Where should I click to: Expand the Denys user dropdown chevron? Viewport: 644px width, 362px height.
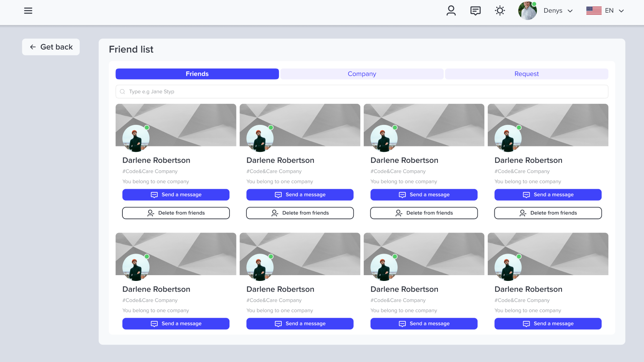point(570,11)
